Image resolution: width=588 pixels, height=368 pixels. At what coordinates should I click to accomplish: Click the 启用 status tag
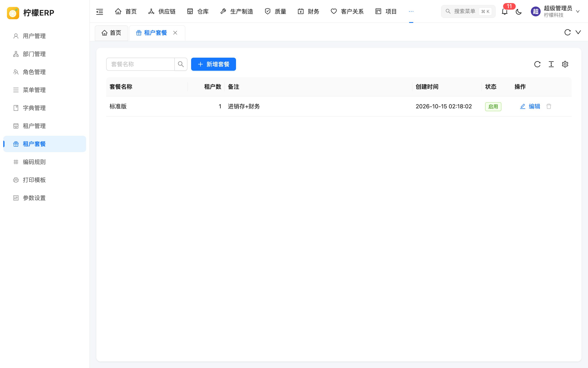point(493,107)
